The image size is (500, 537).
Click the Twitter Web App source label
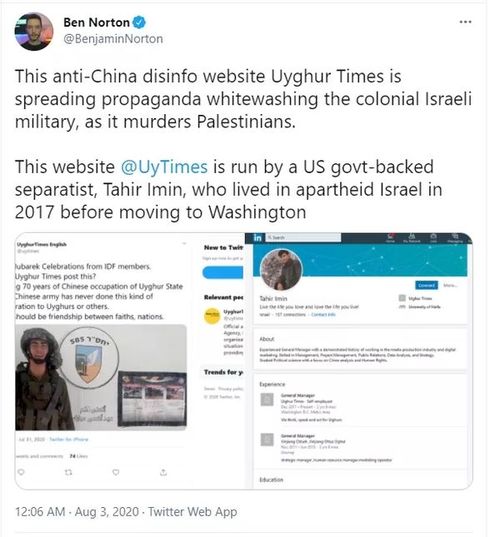[x=192, y=512]
